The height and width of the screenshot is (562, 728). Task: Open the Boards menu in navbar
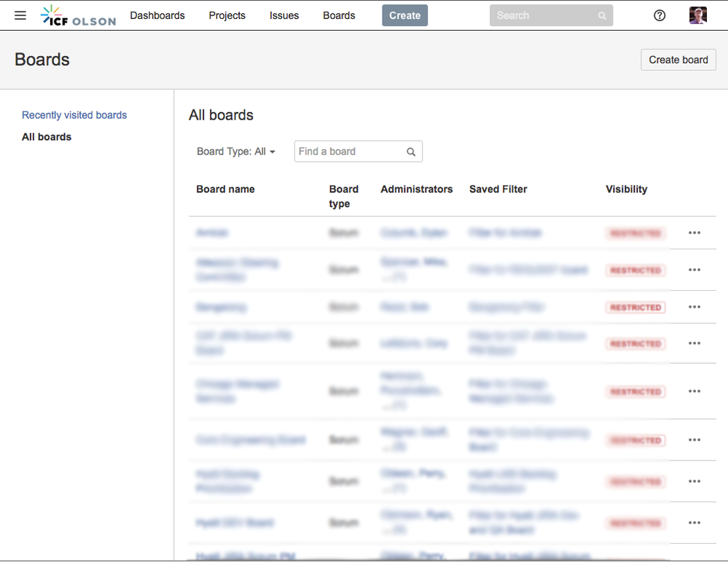[x=339, y=15]
